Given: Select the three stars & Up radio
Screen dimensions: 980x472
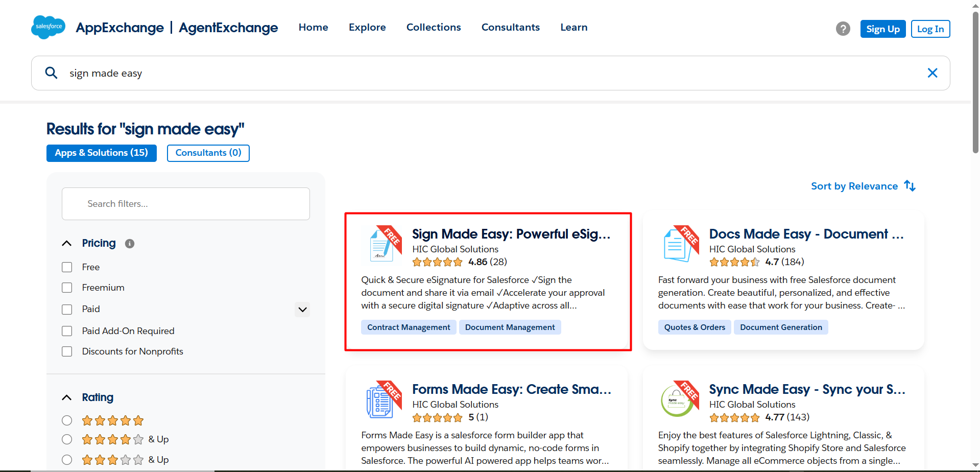Looking at the screenshot, I should (67, 460).
